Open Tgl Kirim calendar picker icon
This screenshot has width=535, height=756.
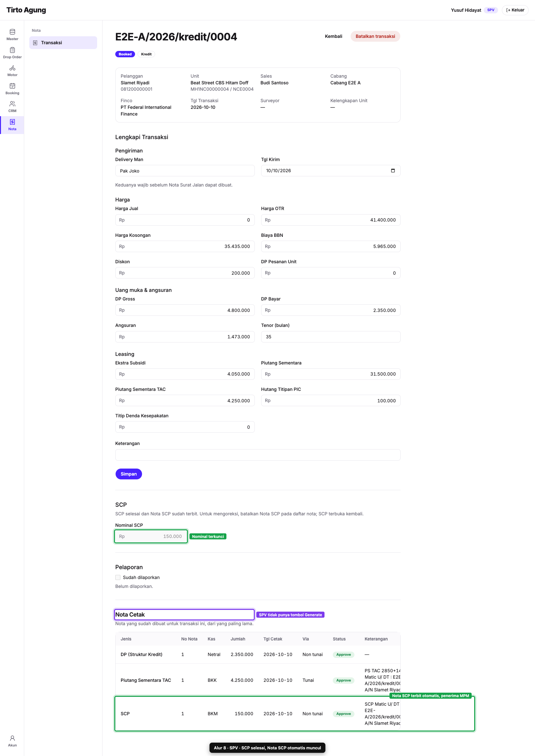click(393, 171)
